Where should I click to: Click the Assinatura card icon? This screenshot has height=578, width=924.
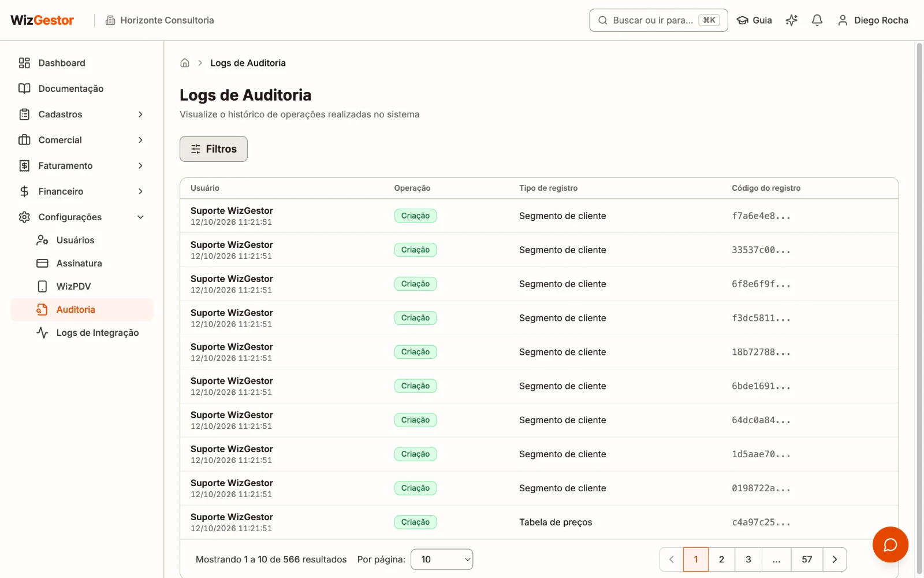(x=42, y=263)
